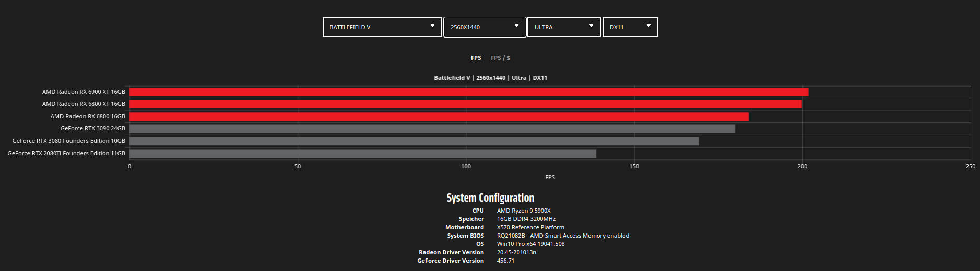The image size is (980, 271).
Task: Click the chart title Battlefield V | 2560x1440
Action: pos(491,78)
